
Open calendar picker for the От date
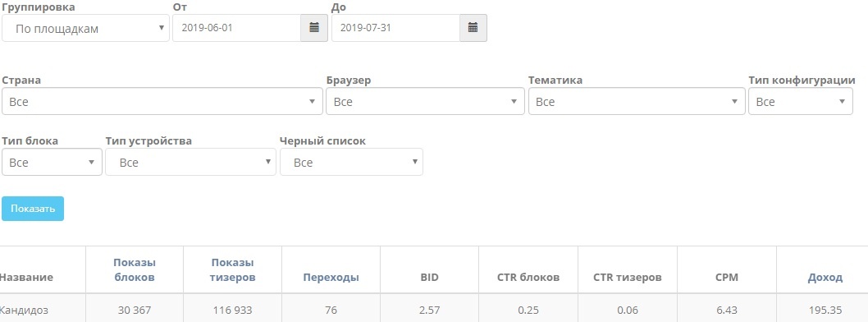314,28
